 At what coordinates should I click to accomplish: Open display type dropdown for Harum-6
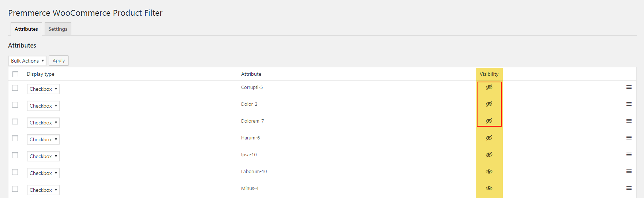(x=43, y=139)
